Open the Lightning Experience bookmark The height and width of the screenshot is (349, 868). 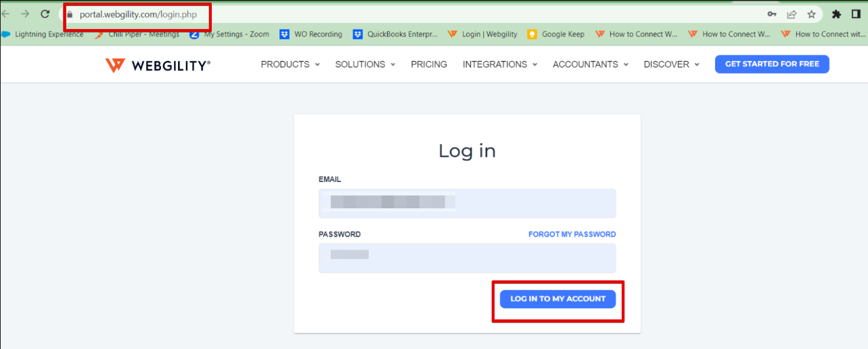click(x=43, y=34)
